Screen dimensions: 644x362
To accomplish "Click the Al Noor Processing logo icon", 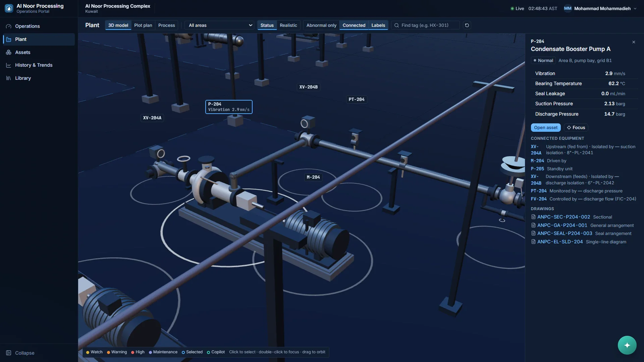I will tap(9, 8).
